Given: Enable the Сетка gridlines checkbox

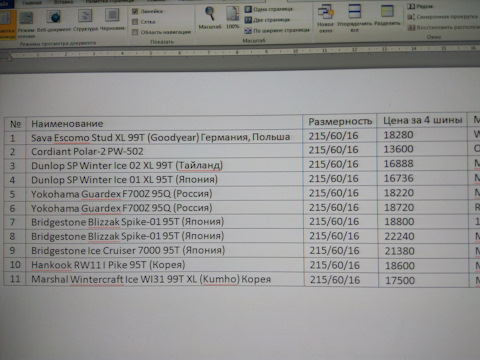Looking at the screenshot, I should [x=135, y=22].
